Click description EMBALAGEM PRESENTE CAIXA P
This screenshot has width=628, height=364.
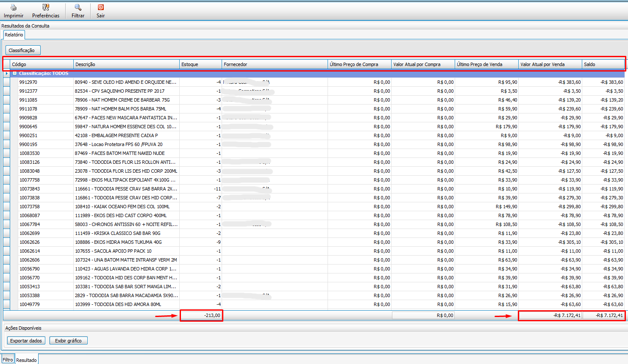click(x=116, y=135)
